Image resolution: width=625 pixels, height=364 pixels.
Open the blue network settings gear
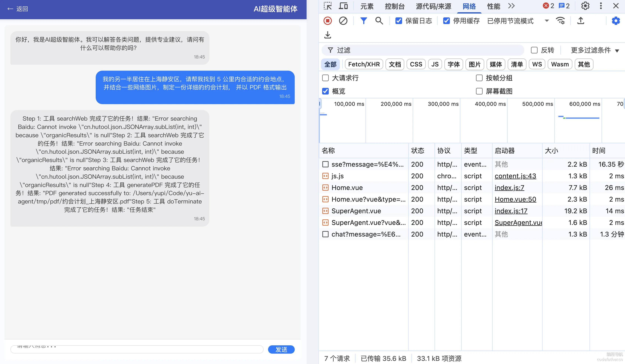616,21
